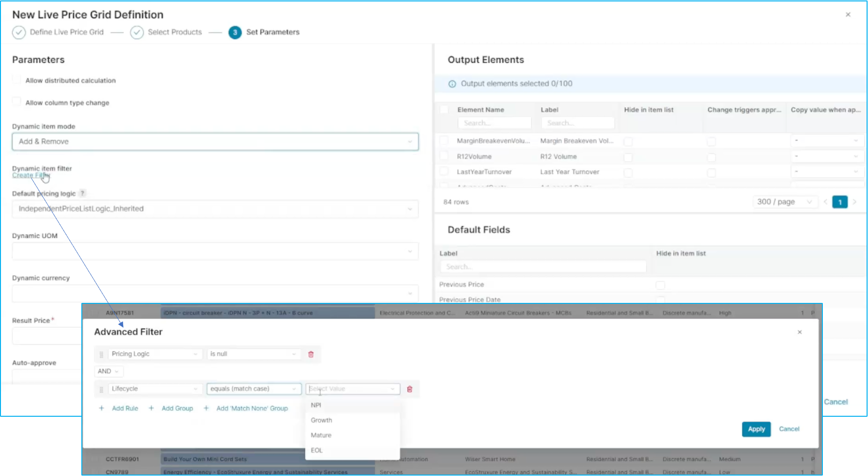The height and width of the screenshot is (476, 868).
Task: Choose Mature lifecycle option
Action: [x=353, y=435]
